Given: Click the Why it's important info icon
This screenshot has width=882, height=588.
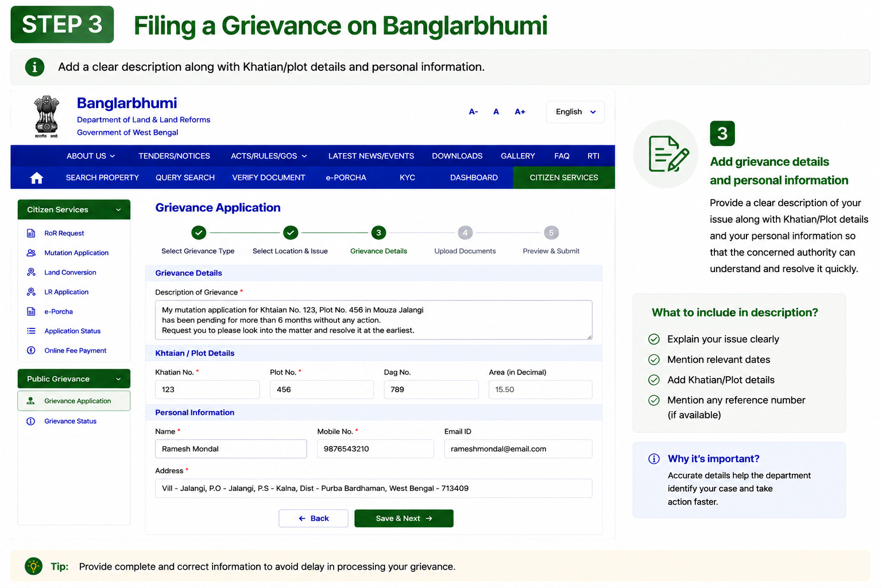Looking at the screenshot, I should pyautogui.click(x=653, y=459).
